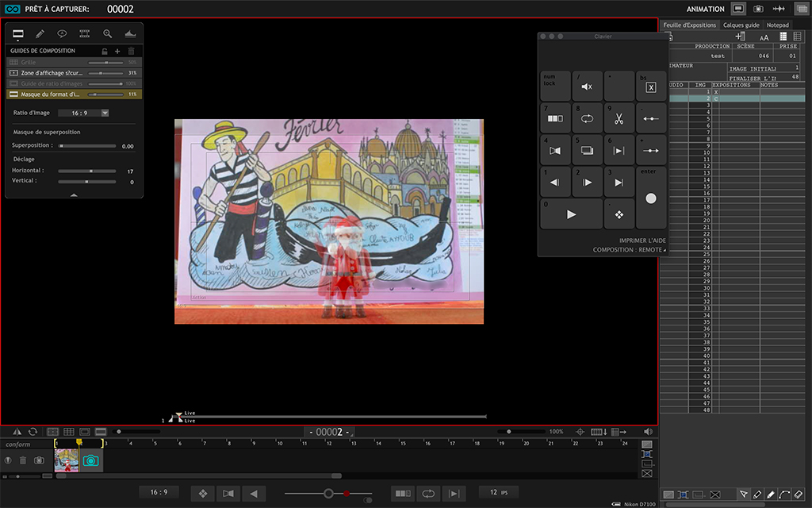The height and width of the screenshot is (508, 812).
Task: Open frame counter 00002 dropdown
Action: (329, 432)
